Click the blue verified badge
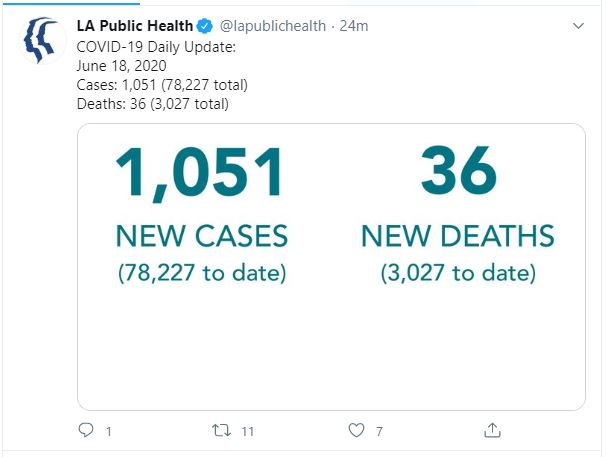The height and width of the screenshot is (457, 607). (x=204, y=26)
